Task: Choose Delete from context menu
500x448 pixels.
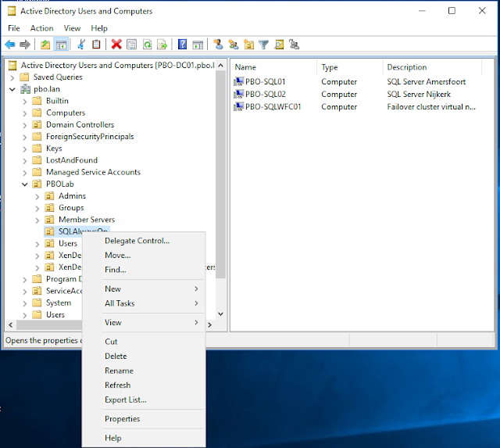Action: pyautogui.click(x=144, y=356)
